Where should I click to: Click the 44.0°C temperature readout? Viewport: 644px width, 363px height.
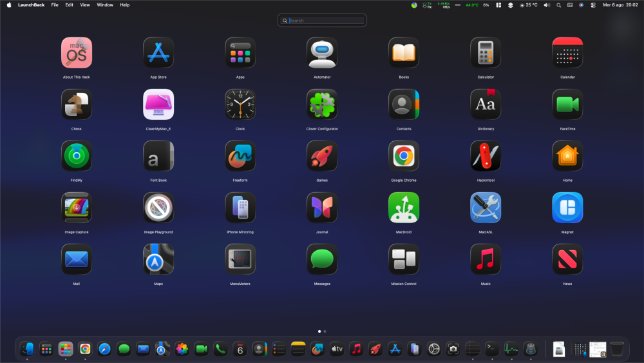click(x=472, y=5)
